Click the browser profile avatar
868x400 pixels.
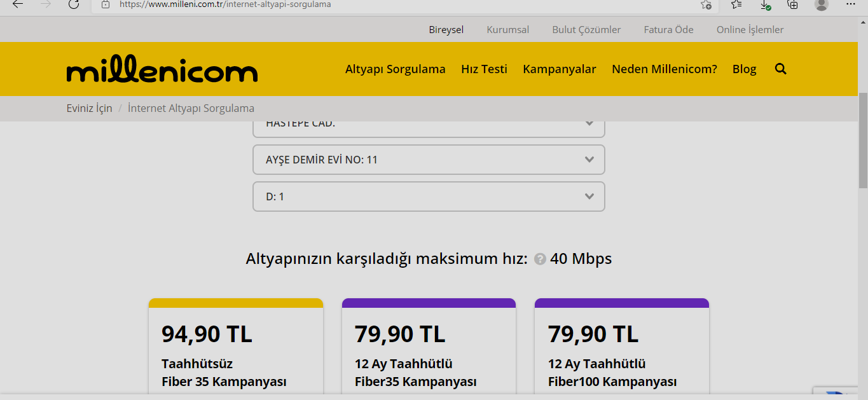(x=822, y=4)
